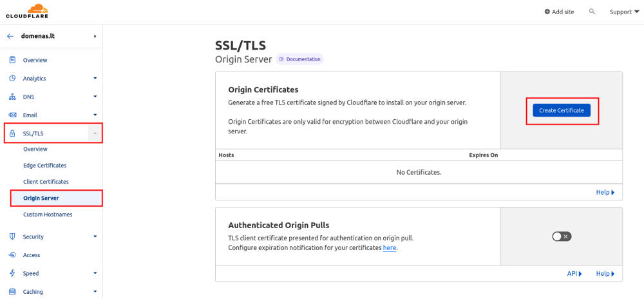Click the Authenticated Origin Pulls heading

point(278,225)
